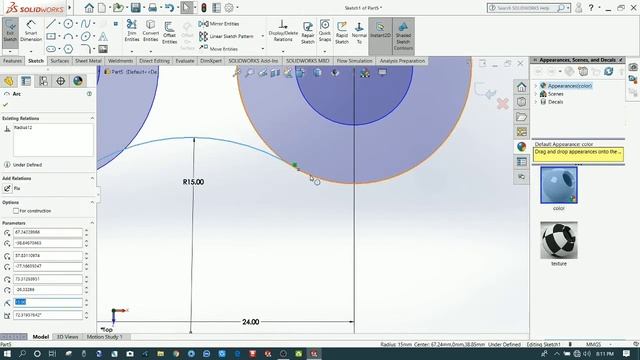Select the Text sketch tool
640x360 pixels.
(x=103, y=36)
